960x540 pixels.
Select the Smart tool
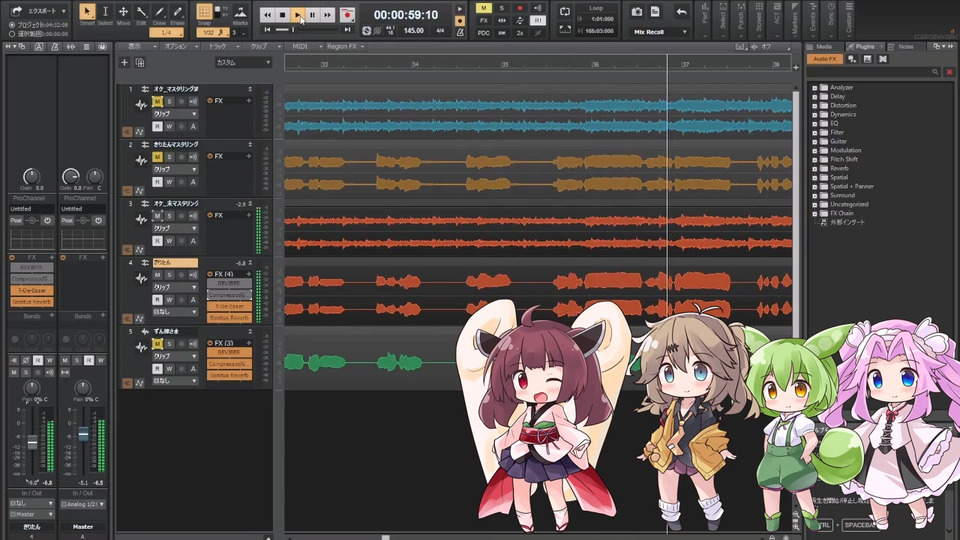tap(87, 12)
